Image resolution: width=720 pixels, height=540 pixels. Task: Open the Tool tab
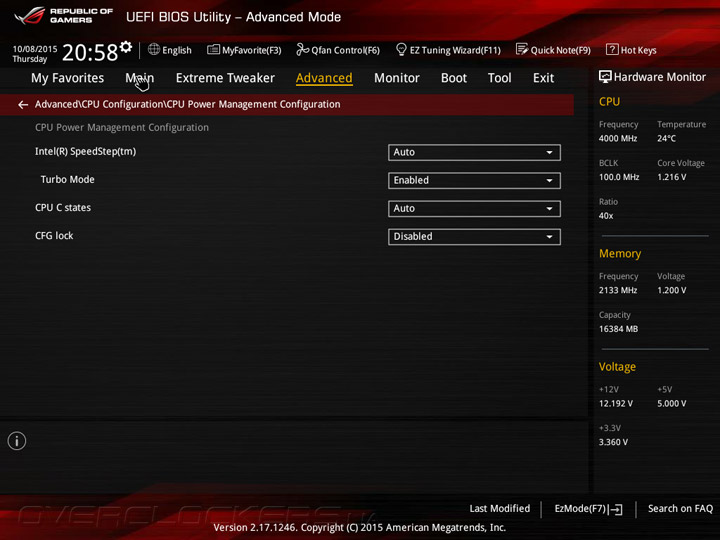pyautogui.click(x=500, y=78)
